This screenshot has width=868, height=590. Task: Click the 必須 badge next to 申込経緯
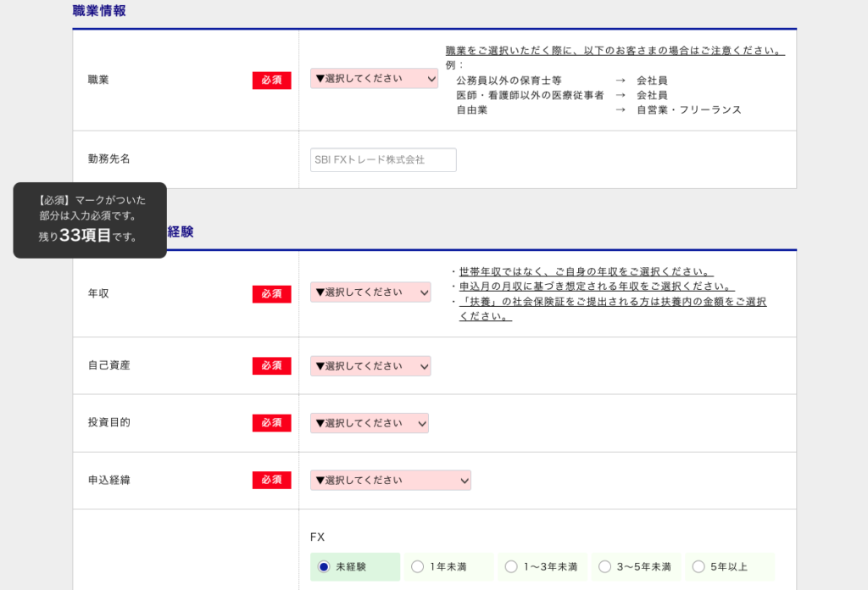(x=271, y=480)
